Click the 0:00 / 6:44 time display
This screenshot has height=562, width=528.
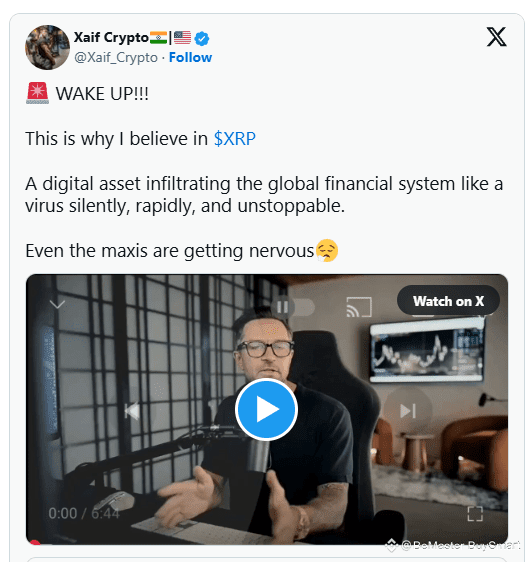click(x=84, y=514)
